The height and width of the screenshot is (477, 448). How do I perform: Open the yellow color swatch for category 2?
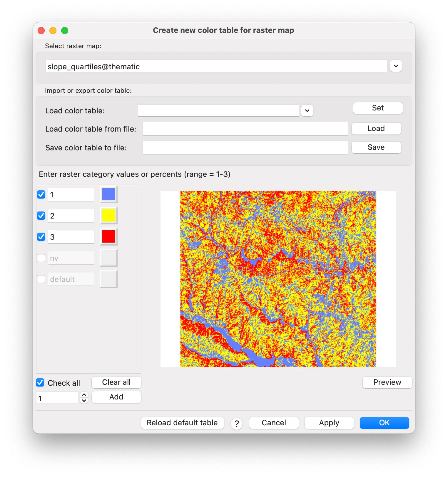pyautogui.click(x=108, y=216)
